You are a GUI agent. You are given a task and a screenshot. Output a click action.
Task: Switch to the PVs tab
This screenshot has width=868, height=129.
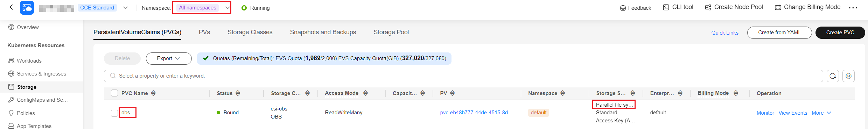204,32
